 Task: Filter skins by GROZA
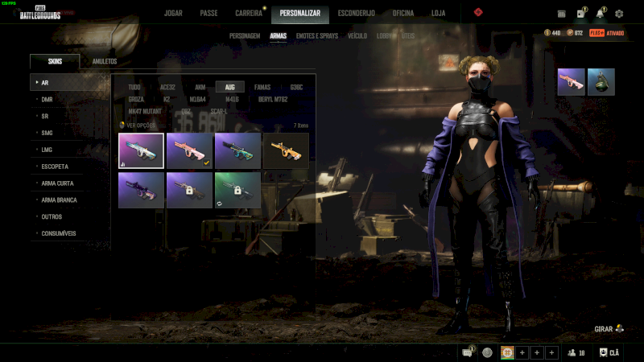point(136,99)
